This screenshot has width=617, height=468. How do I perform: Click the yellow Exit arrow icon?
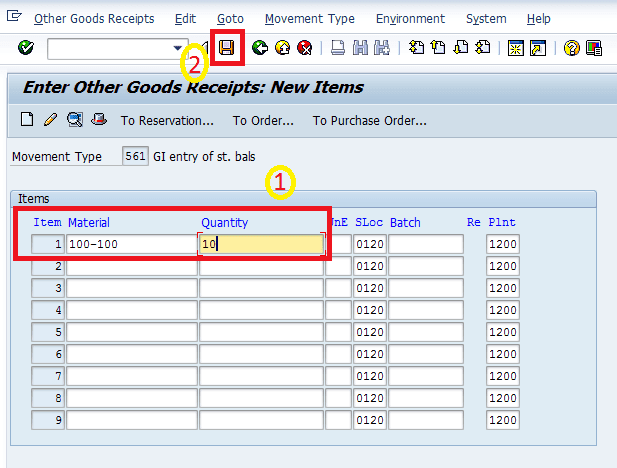pyautogui.click(x=283, y=48)
